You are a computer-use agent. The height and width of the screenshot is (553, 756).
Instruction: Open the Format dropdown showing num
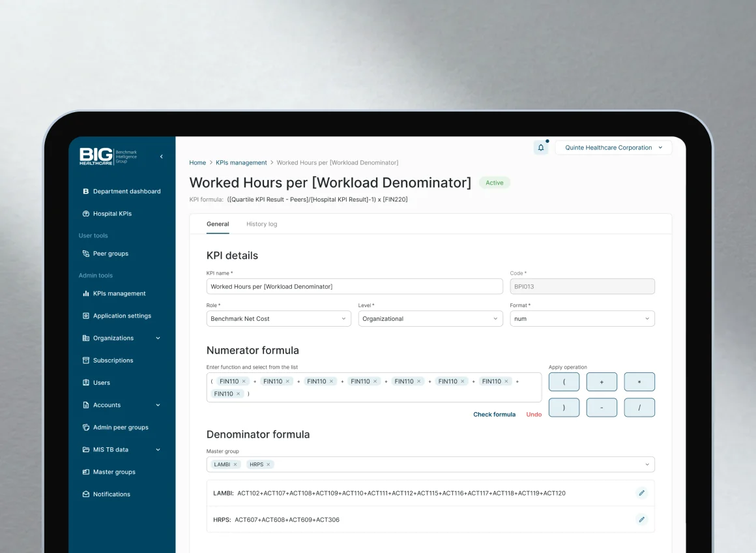point(583,318)
